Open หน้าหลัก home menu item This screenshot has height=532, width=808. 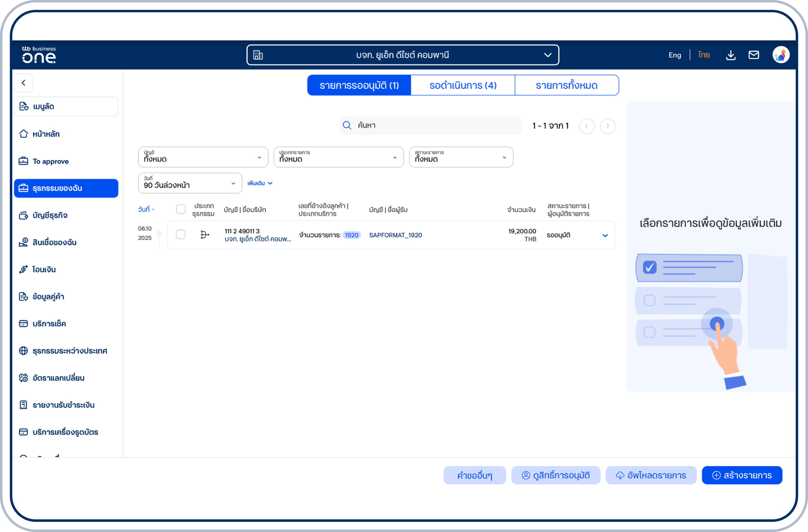pos(46,134)
